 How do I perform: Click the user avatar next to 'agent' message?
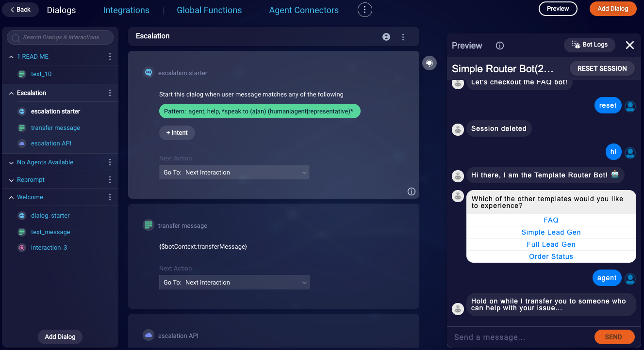(630, 279)
